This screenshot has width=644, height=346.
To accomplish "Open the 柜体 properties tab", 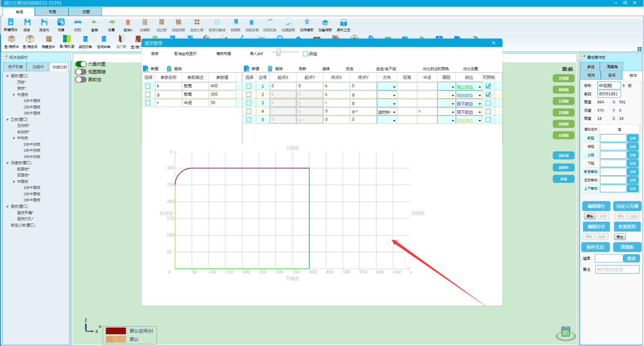I will click(x=591, y=75).
